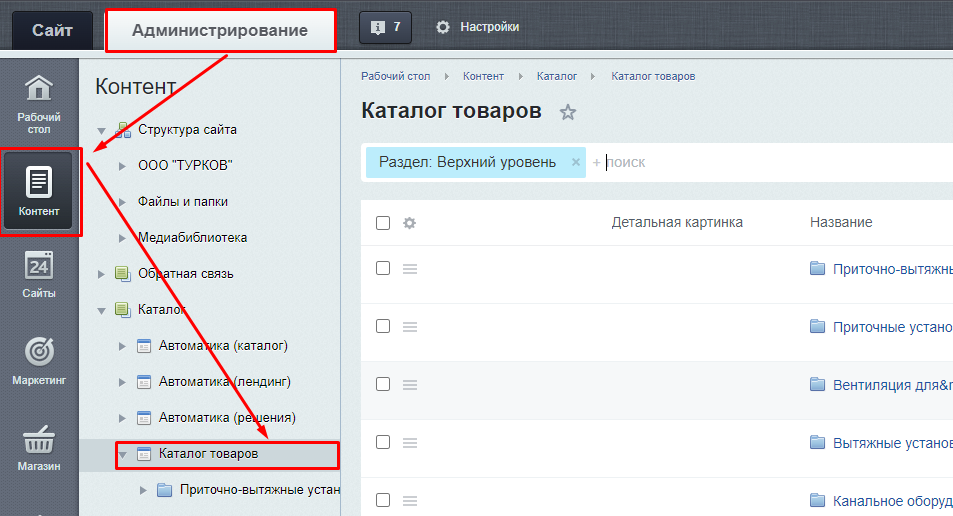
Task: Collapse Каталог товаров tree node
Action: tap(123, 455)
